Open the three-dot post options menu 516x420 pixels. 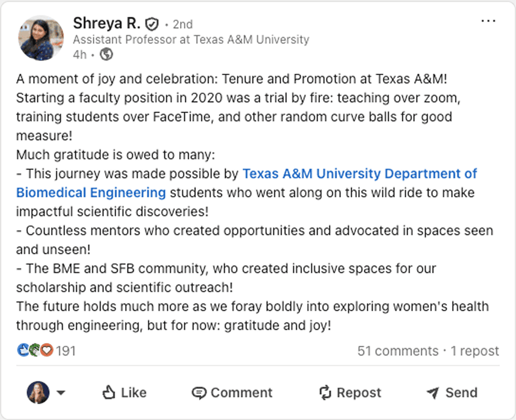[x=488, y=21]
